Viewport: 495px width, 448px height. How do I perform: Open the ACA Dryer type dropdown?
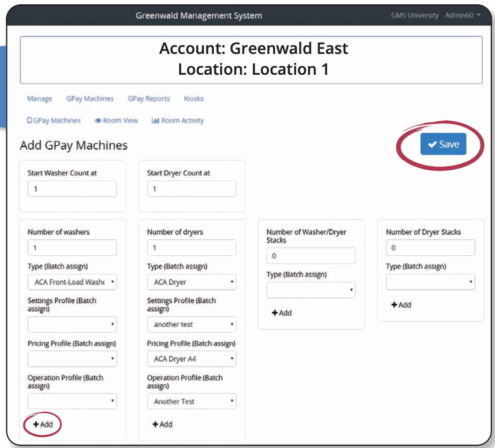191,282
